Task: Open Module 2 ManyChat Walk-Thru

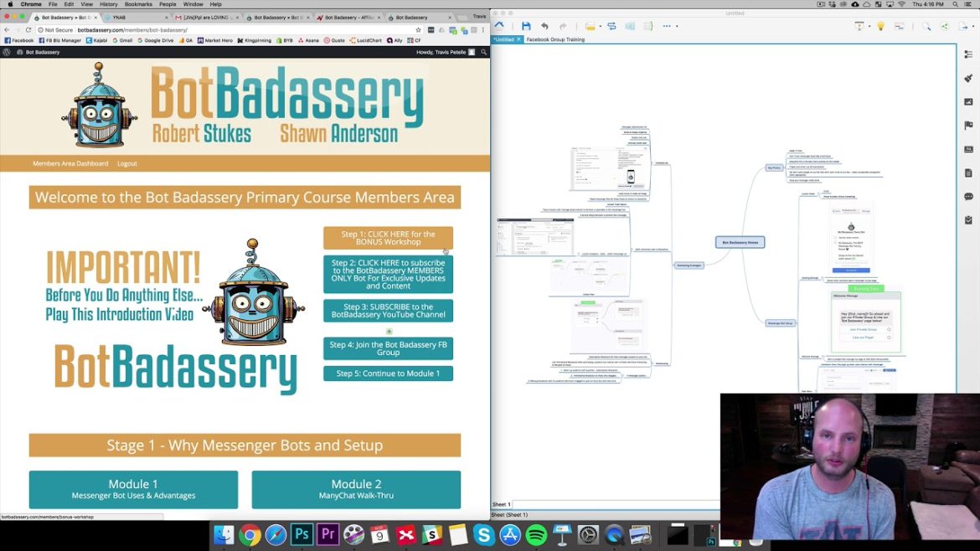Action: point(357,488)
